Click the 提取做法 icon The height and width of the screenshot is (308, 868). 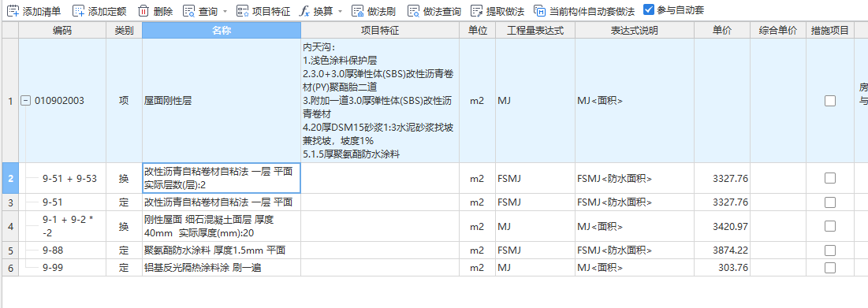point(477,10)
